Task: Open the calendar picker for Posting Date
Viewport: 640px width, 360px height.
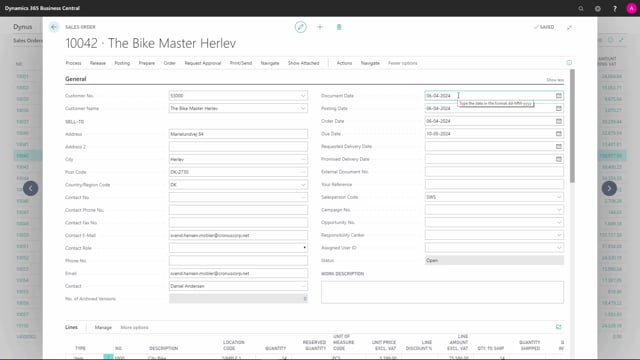Action: pos(559,108)
